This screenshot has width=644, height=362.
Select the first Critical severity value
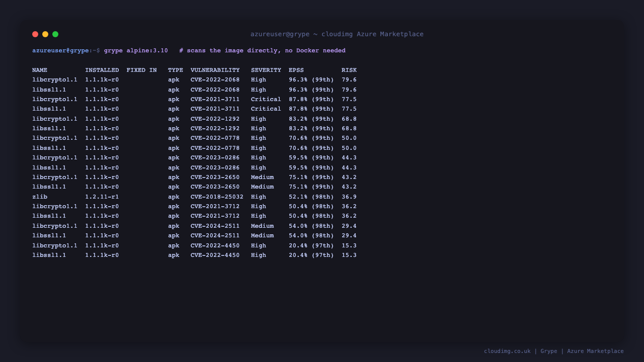tap(266, 100)
